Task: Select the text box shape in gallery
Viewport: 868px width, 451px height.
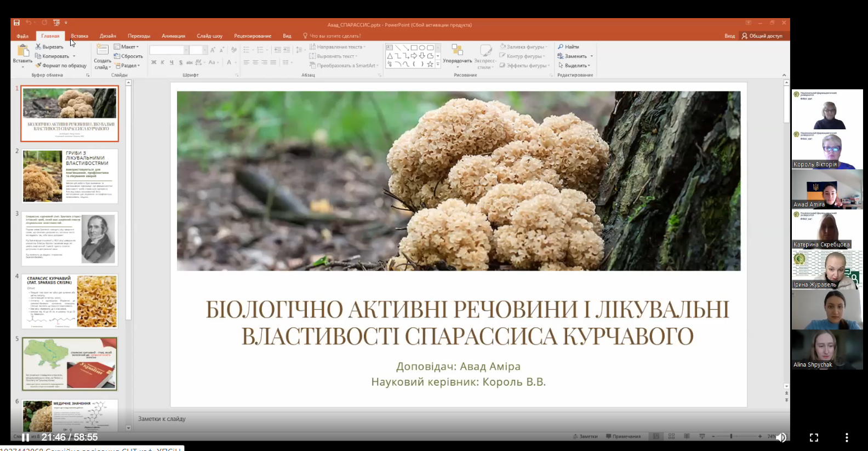Action: point(390,48)
